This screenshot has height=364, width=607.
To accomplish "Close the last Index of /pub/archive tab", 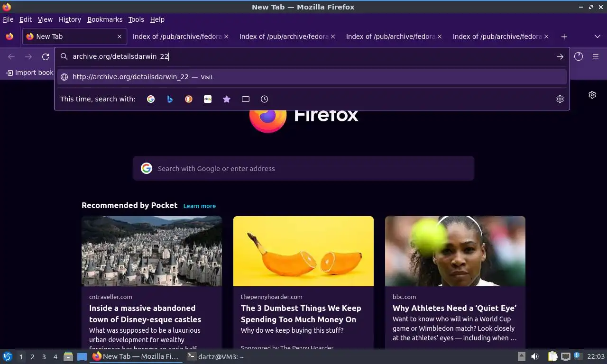I will coord(546,36).
